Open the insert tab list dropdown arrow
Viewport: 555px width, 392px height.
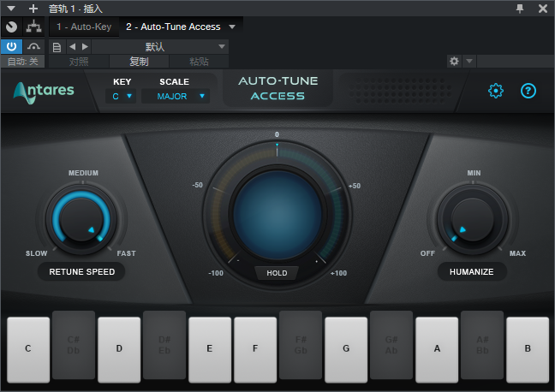coord(232,27)
